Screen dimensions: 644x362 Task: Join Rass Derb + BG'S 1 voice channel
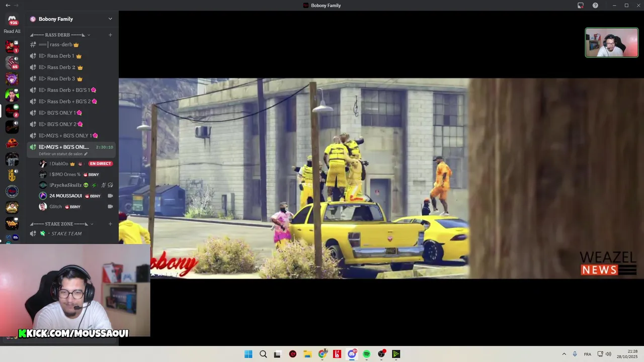(x=71, y=90)
